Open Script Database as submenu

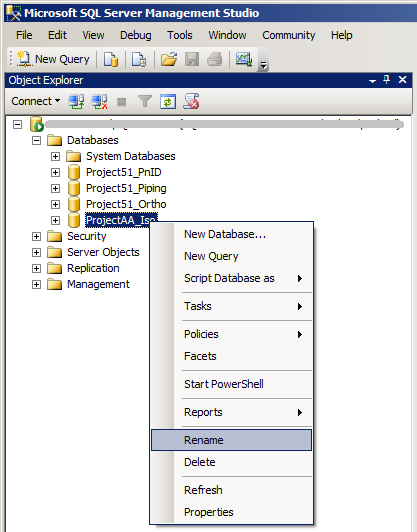231,278
